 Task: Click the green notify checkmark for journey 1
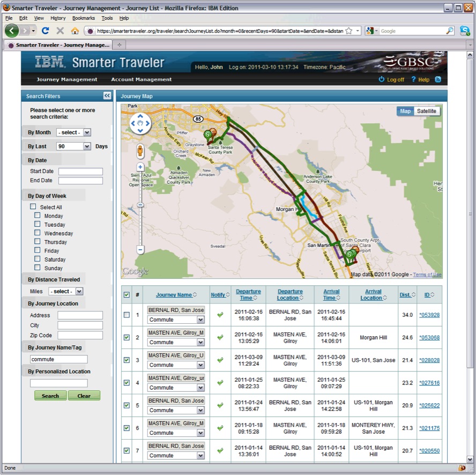point(220,315)
